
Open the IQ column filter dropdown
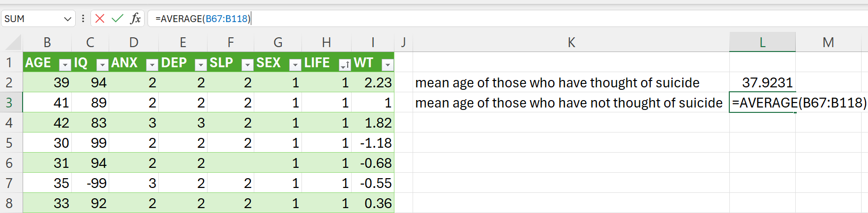(102, 64)
